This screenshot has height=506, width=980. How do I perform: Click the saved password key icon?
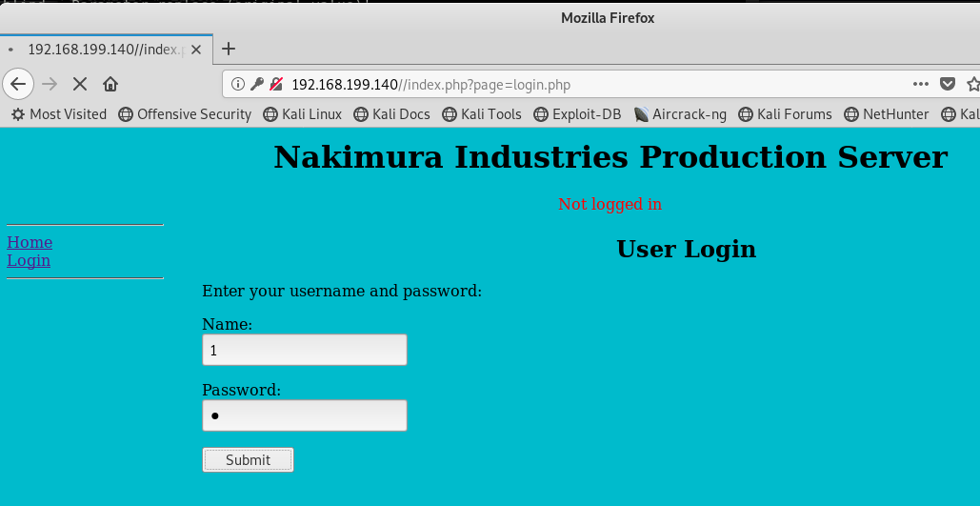tap(257, 84)
